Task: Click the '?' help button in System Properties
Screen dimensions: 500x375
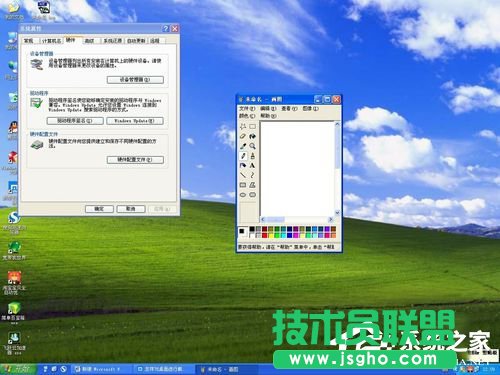Action: 166,29
